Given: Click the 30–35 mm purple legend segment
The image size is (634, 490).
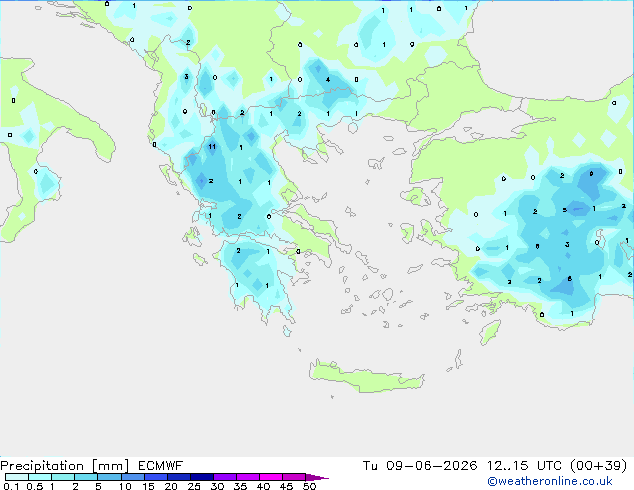Looking at the screenshot, I should click(225, 477).
